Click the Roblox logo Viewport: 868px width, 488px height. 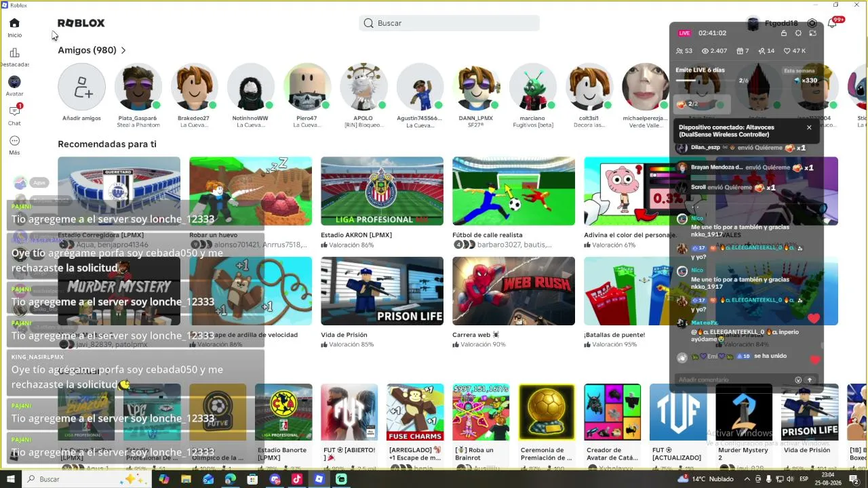[x=81, y=23]
